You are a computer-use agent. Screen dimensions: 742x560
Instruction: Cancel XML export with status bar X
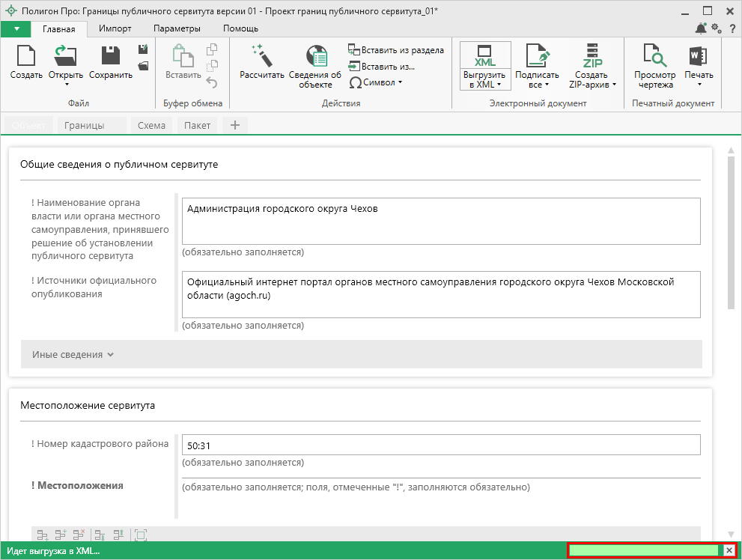click(729, 550)
